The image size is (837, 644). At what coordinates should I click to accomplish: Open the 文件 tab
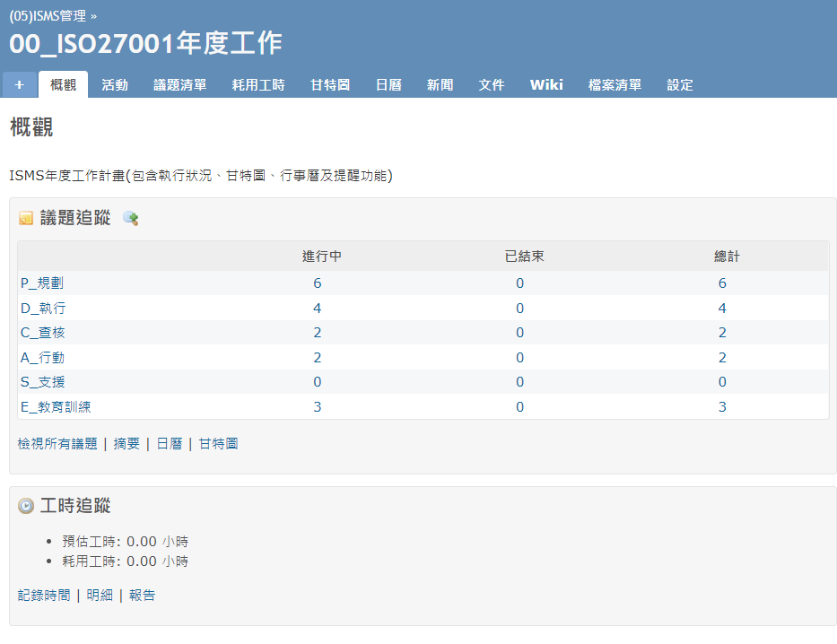click(x=491, y=85)
